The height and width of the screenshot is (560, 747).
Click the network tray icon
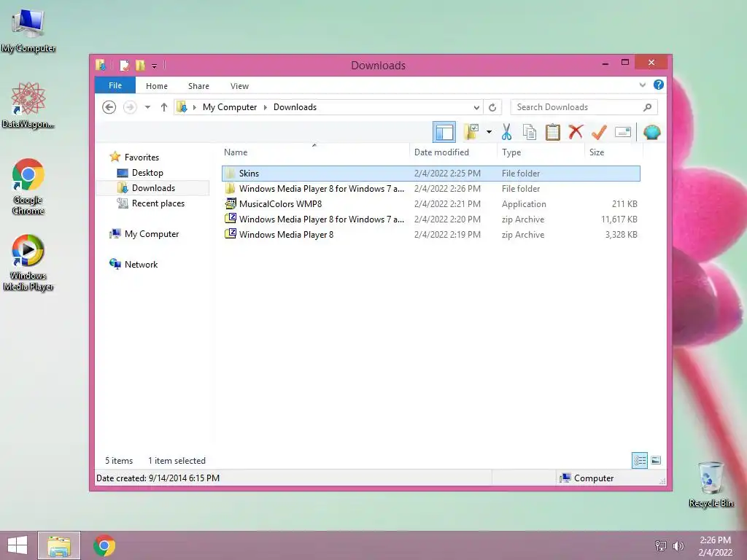[661, 545]
